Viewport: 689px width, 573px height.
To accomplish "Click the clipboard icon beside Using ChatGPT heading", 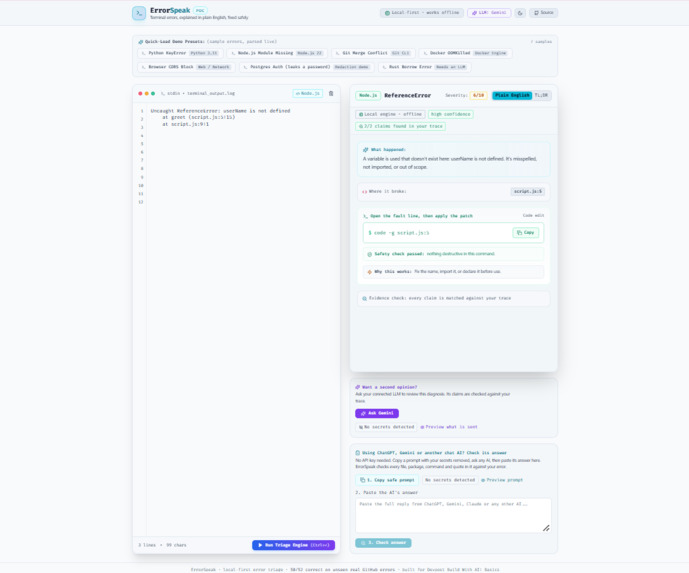I will coord(358,453).
